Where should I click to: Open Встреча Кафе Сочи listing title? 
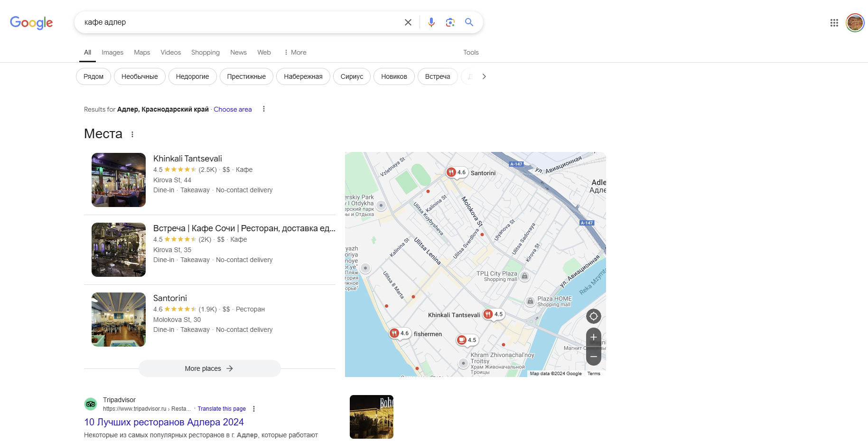click(244, 228)
